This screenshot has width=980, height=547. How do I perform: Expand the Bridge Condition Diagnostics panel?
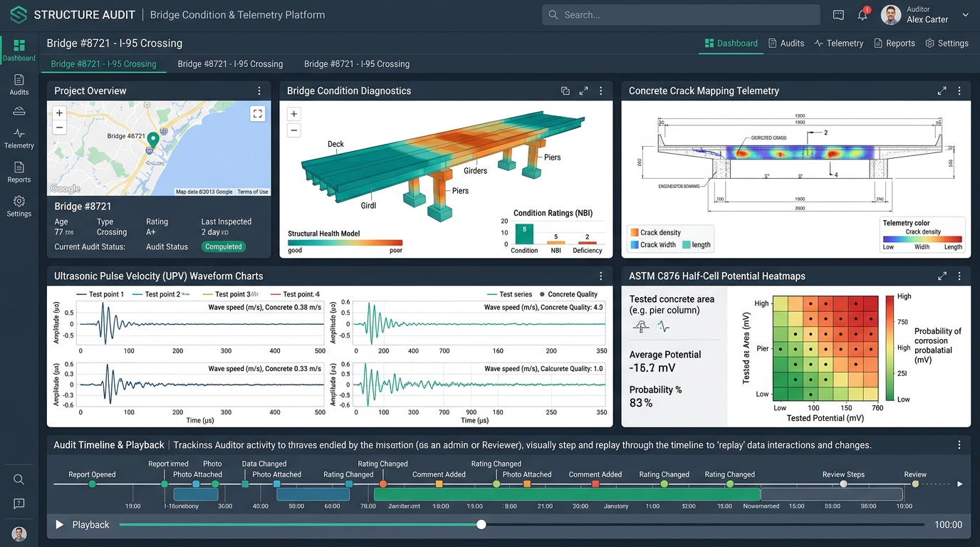tap(583, 91)
